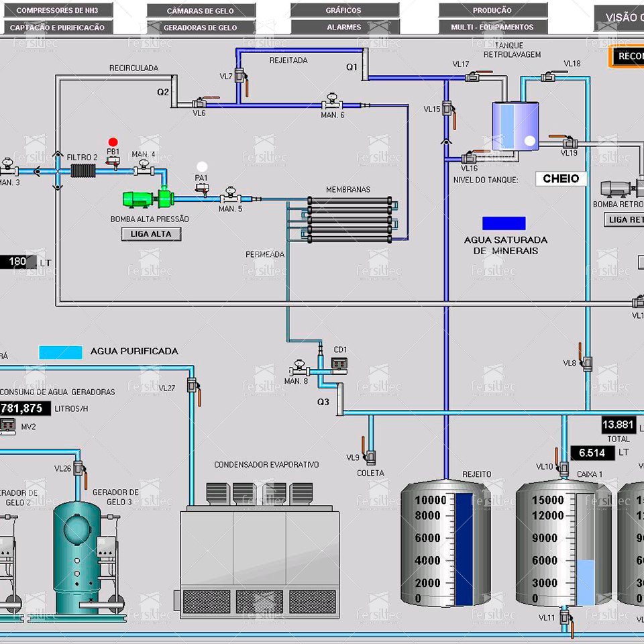Screen dimensions: 644x644
Task: Open the Multi - Equipamentos screen
Action: point(492,27)
